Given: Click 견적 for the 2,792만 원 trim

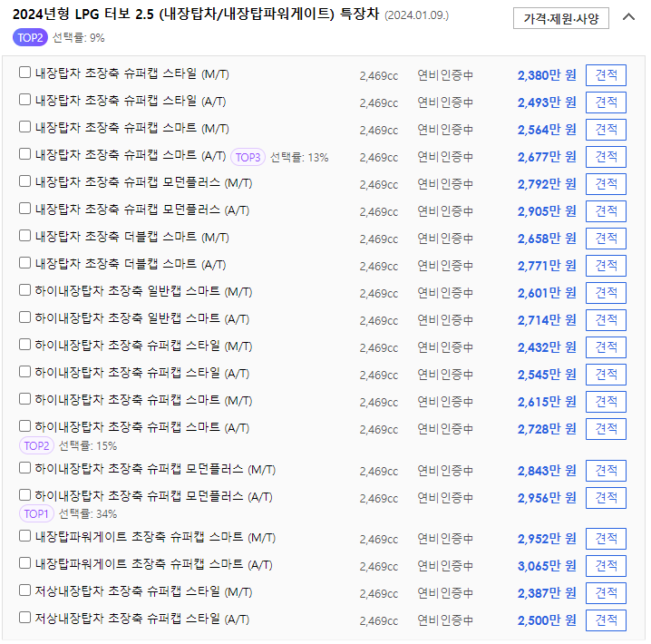Looking at the screenshot, I should click(606, 184).
